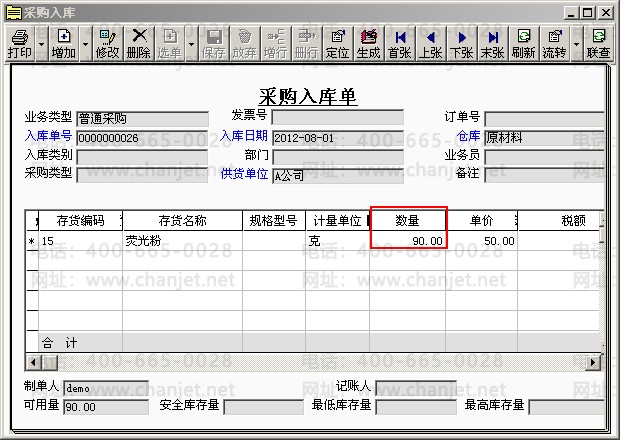Screen dimensions: 621x440
Task: Open the 定位 locate tool
Action: click(x=337, y=44)
